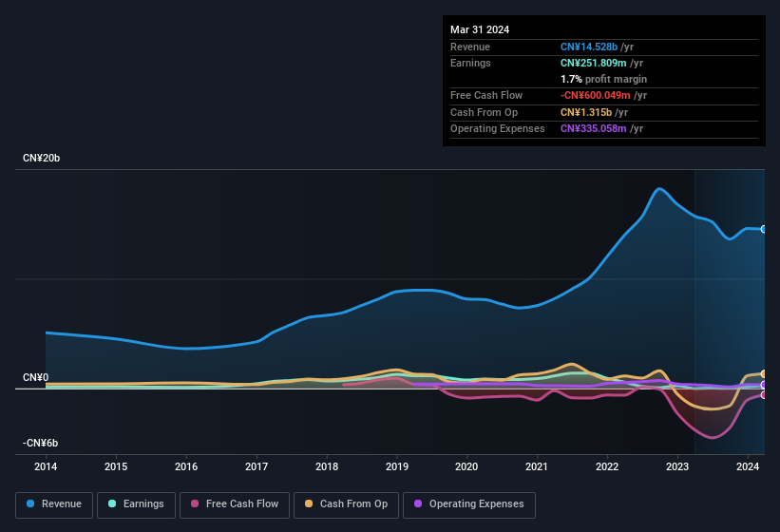Click the Mar 31 2024 tooltip date
This screenshot has height=532, width=780.
click(x=480, y=29)
